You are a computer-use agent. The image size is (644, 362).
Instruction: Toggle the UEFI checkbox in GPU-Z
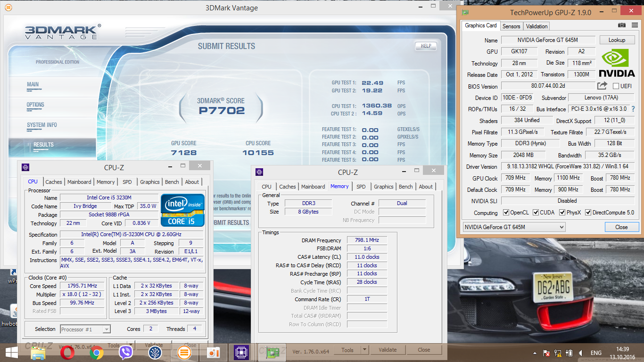coord(616,86)
